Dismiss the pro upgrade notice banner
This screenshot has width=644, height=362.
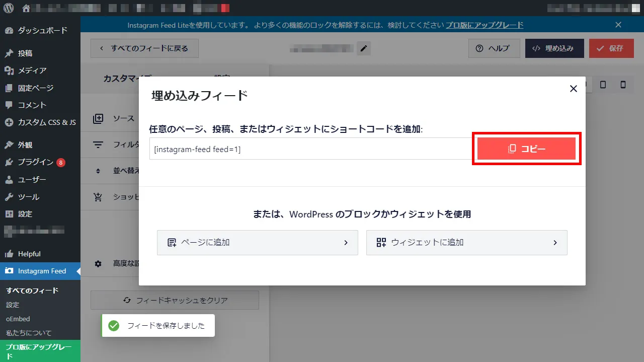click(618, 25)
